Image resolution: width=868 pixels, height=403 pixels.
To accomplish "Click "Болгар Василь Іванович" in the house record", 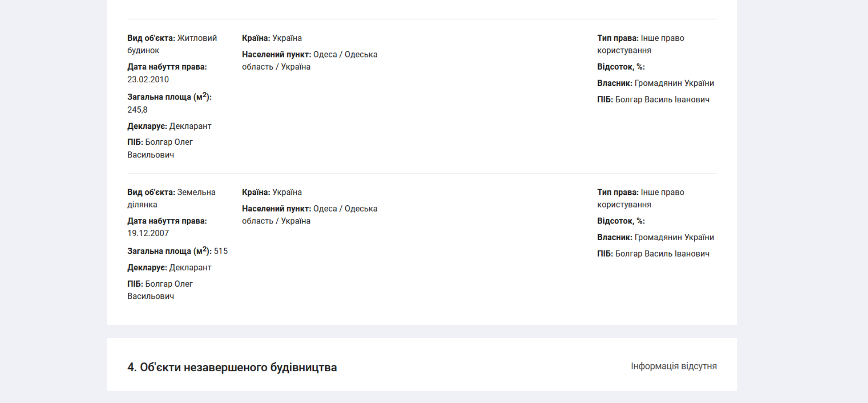I will tap(662, 100).
